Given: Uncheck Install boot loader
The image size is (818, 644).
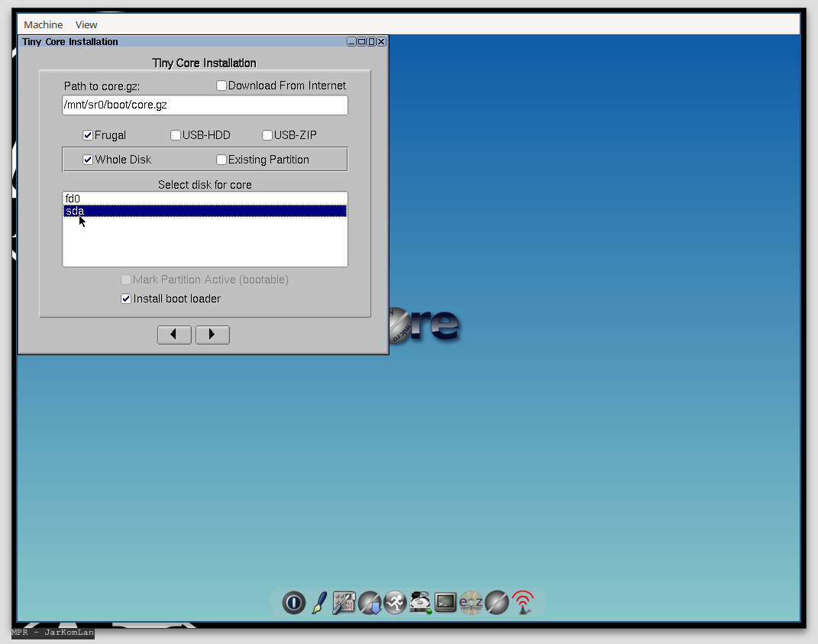Looking at the screenshot, I should [125, 298].
